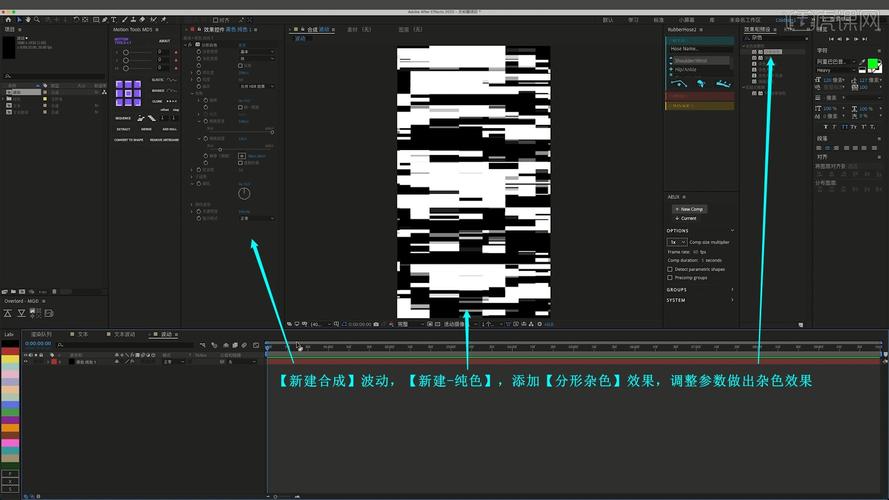Click the EXTRACT button

[123, 129]
